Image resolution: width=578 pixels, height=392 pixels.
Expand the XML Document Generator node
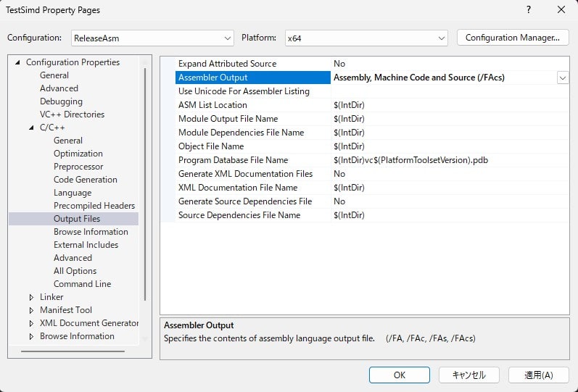[31, 323]
